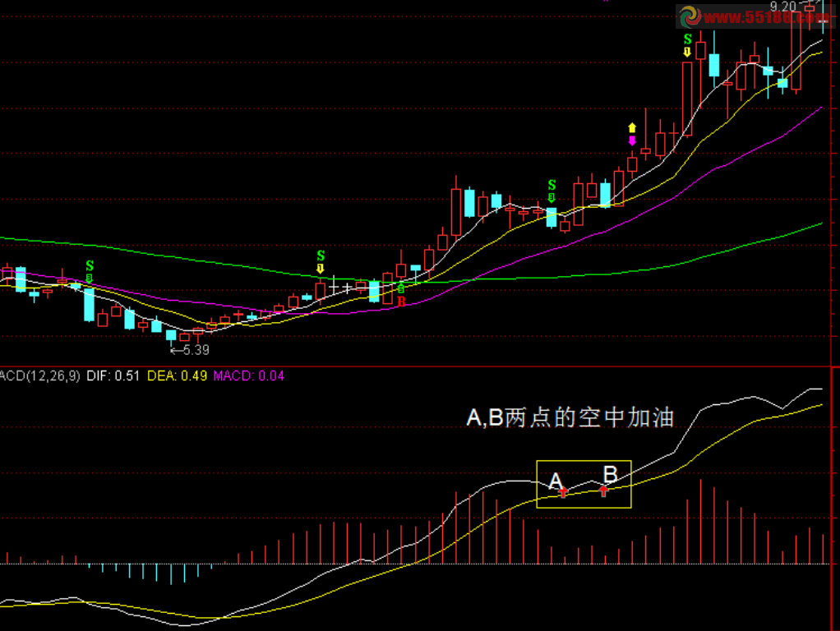Click the 9.20 highest price label

[x=783, y=7]
